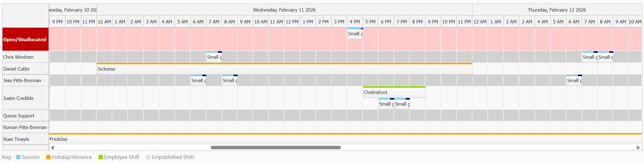The width and height of the screenshot is (644, 163).
Task: Click the Unpublished Shift key swatch
Action: 148,157
